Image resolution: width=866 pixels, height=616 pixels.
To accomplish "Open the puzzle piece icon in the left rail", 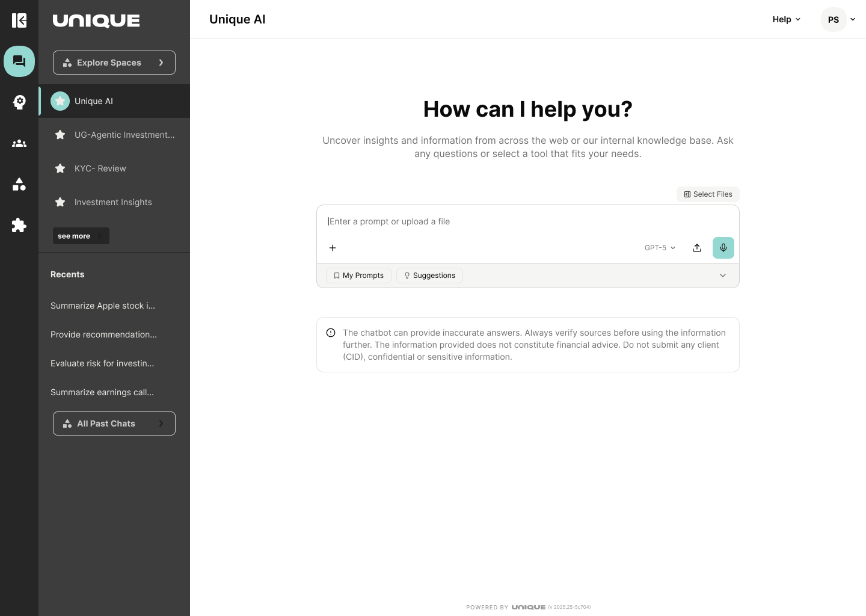I will point(19,225).
